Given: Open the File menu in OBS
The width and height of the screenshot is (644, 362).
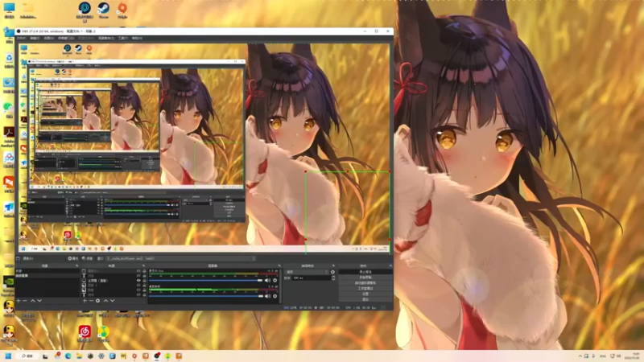Looking at the screenshot, I should click(22, 38).
